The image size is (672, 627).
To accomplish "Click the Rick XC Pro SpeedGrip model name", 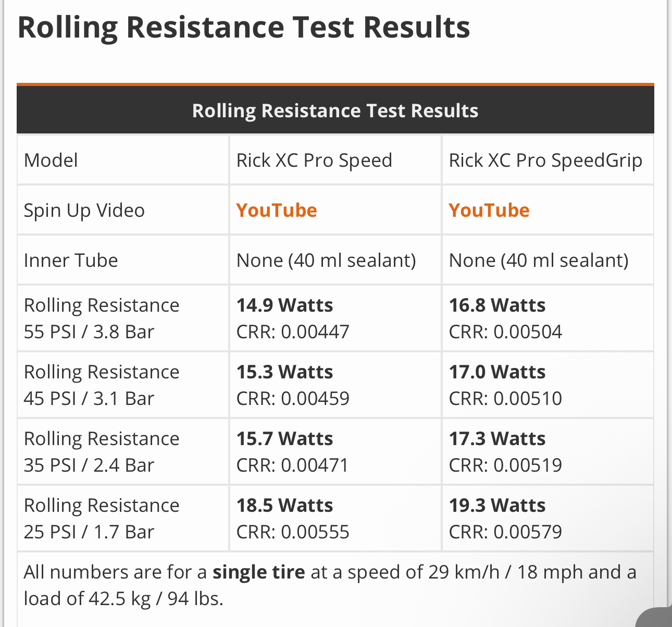I will coord(545,160).
